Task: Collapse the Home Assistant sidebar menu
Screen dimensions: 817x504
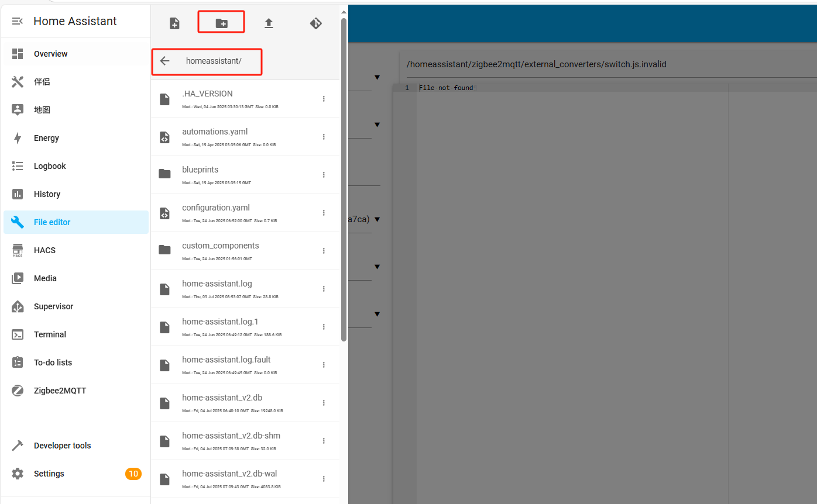Action: pos(18,21)
